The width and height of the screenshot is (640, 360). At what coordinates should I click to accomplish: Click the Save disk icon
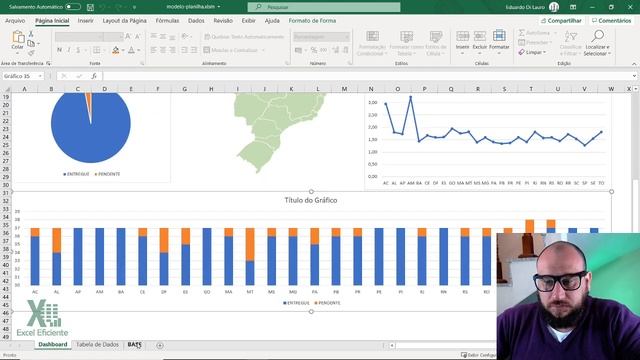[91, 7]
